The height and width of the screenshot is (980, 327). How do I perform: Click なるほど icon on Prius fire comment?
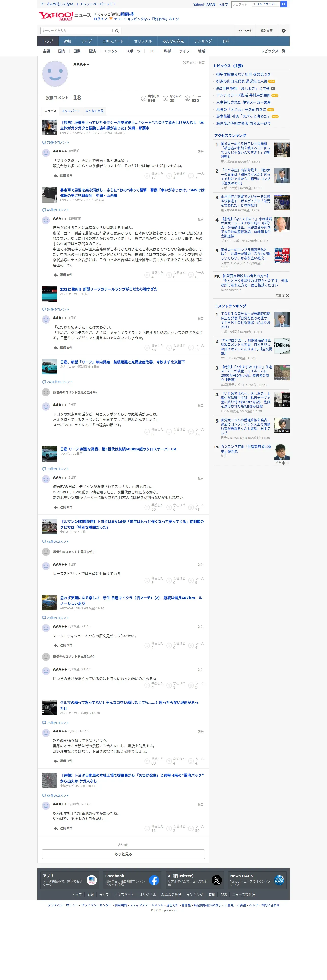169,176
